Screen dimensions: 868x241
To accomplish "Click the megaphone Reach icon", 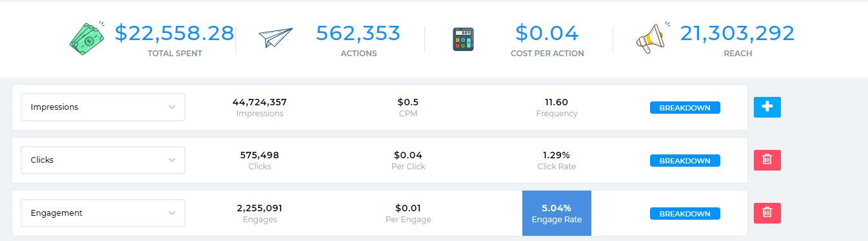I will pos(653,37).
